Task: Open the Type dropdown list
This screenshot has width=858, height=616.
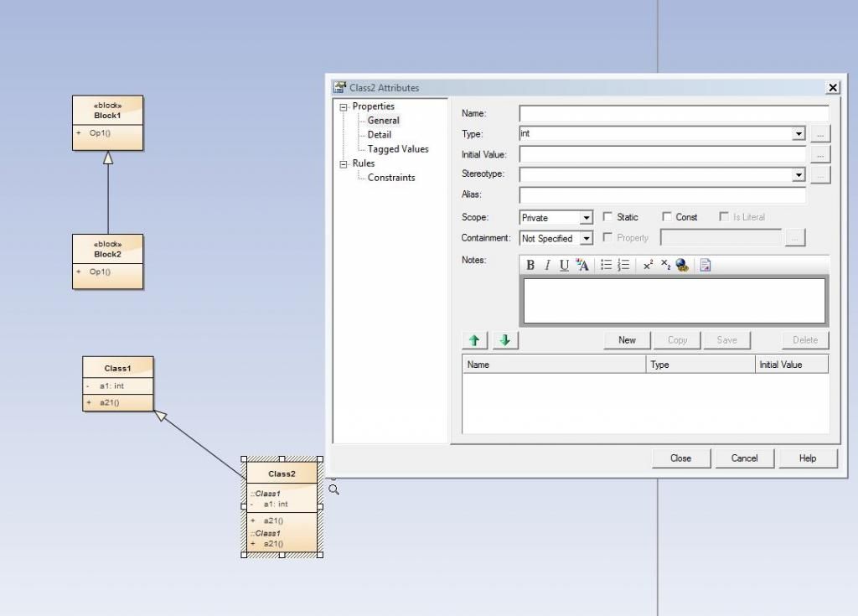Action: pyautogui.click(x=799, y=133)
